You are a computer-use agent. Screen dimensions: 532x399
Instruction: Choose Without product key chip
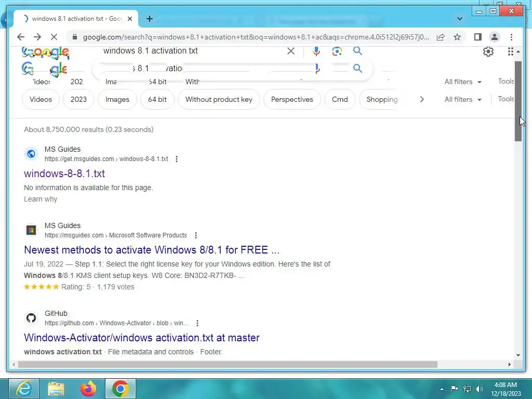tap(219, 99)
